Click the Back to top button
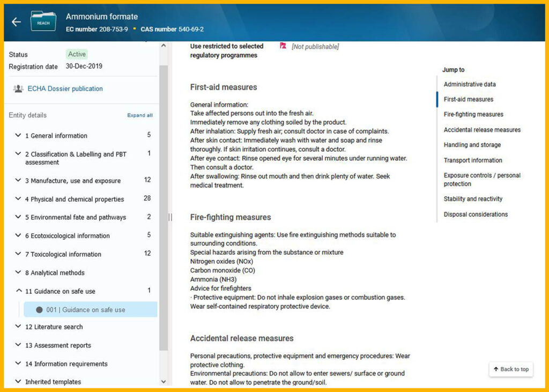 [x=511, y=369]
